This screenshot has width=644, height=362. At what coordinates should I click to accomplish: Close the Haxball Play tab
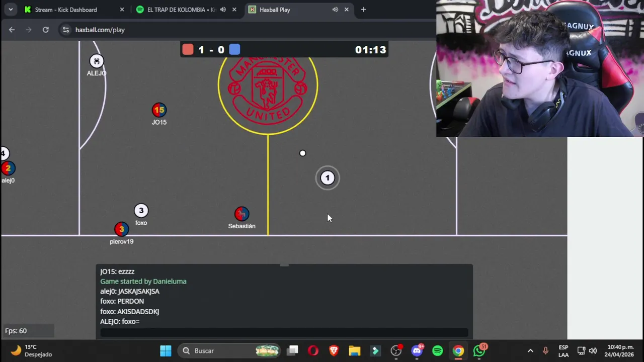[346, 10]
